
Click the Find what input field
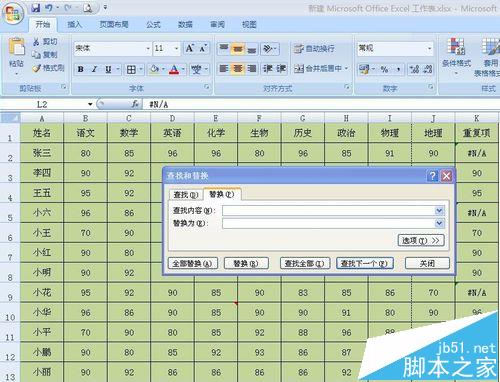329,210
